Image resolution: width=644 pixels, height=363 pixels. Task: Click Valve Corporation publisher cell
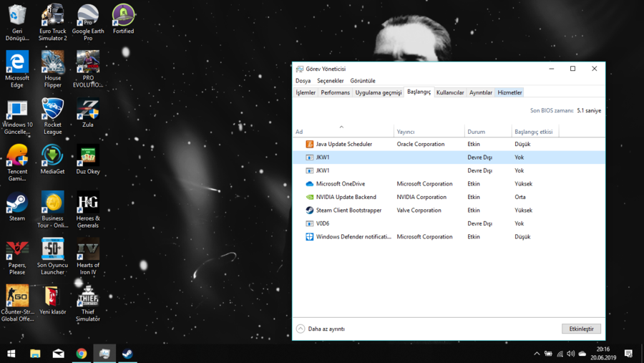click(x=419, y=210)
